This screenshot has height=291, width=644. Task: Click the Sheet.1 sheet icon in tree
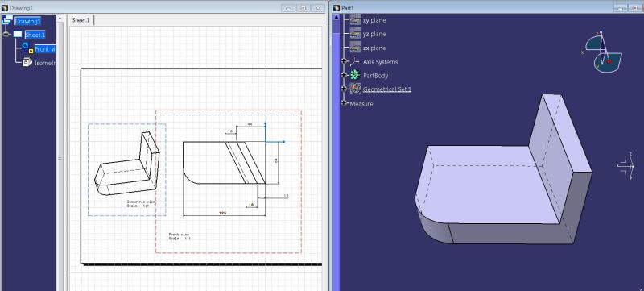pos(18,34)
